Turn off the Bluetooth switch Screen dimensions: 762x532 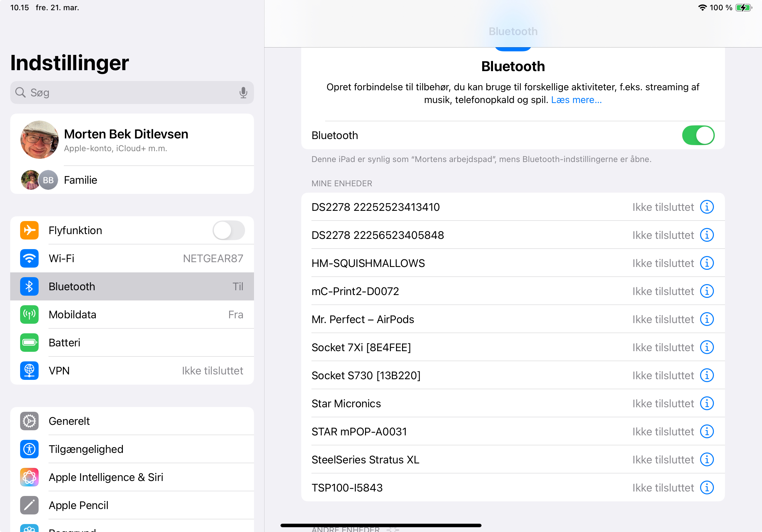coord(698,135)
